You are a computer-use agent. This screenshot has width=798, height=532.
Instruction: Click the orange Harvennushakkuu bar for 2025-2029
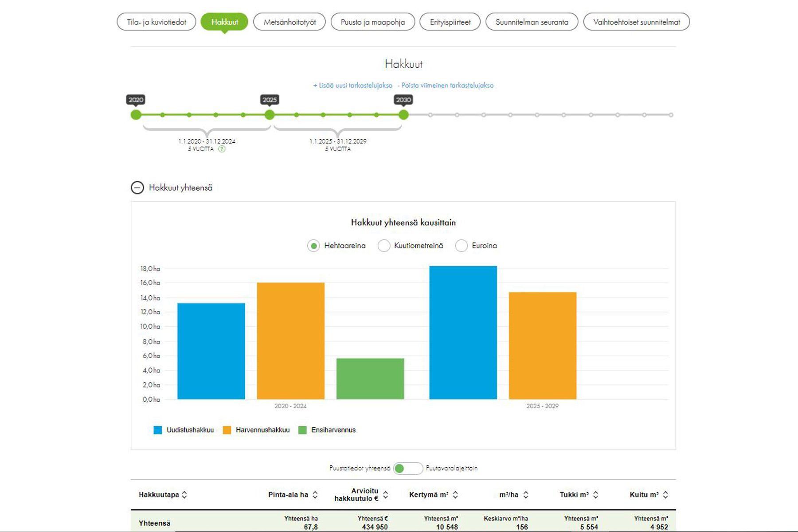point(543,346)
